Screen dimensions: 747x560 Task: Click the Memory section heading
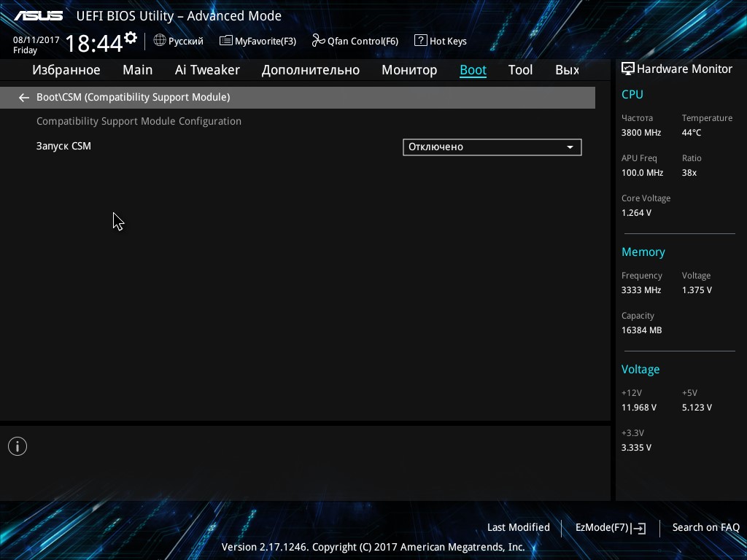pos(643,252)
